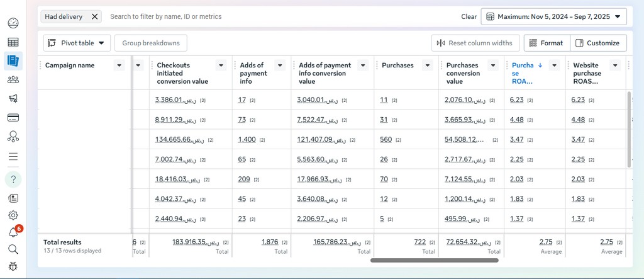Click the bug report icon in sidebar
Screen dimensions: 644x279
click(13, 266)
